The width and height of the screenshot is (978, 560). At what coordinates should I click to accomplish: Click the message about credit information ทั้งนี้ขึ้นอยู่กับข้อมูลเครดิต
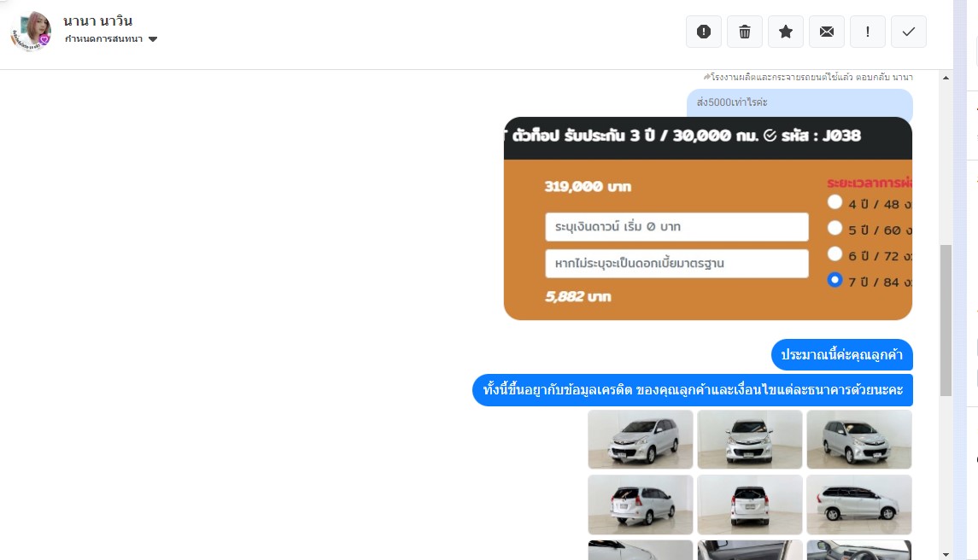(693, 390)
